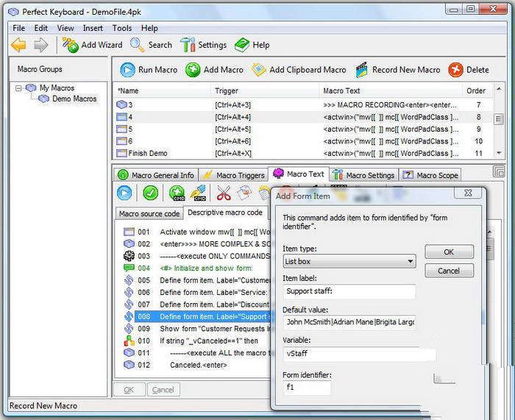Close the Add Form Item dialog

(468, 193)
